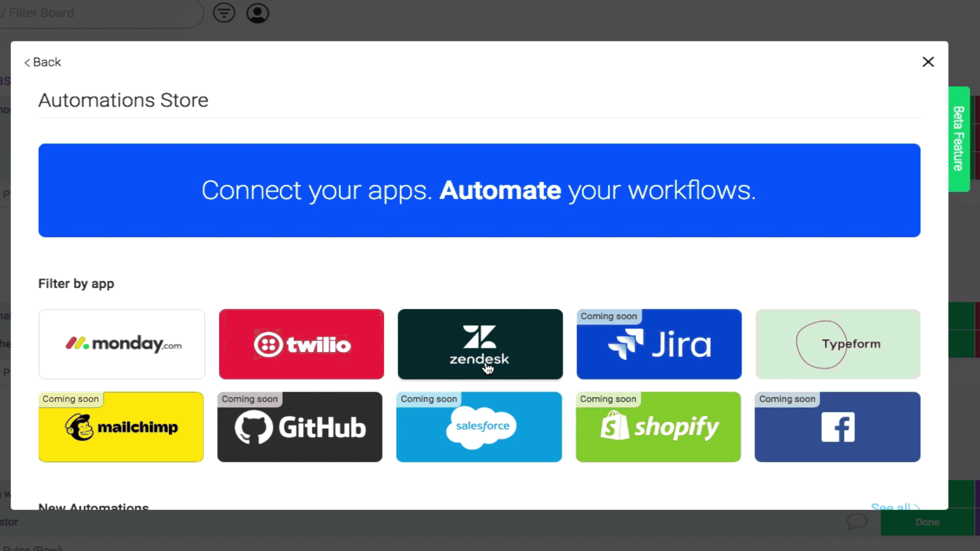Select the Jira app tile
980x551 pixels.
tap(659, 344)
